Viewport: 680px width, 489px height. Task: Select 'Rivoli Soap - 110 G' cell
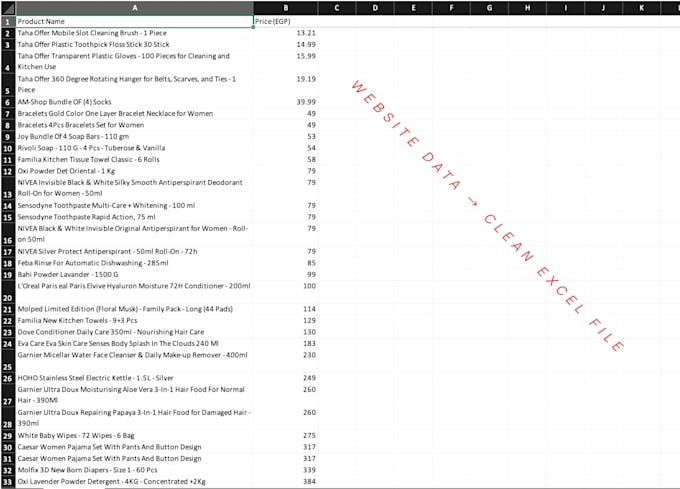pos(134,148)
